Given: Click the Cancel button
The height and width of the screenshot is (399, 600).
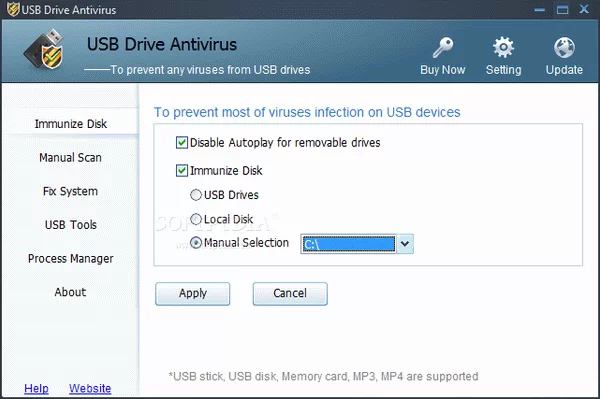Looking at the screenshot, I should pyautogui.click(x=290, y=294).
